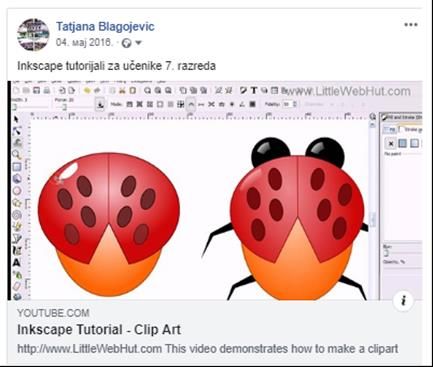Expand the audience selector arrow
The width and height of the screenshot is (433, 367).
pos(138,43)
